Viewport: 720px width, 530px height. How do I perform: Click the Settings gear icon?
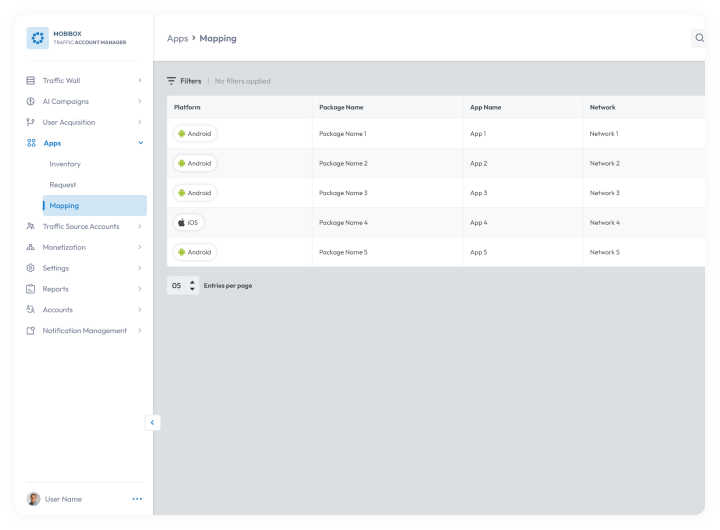point(30,268)
